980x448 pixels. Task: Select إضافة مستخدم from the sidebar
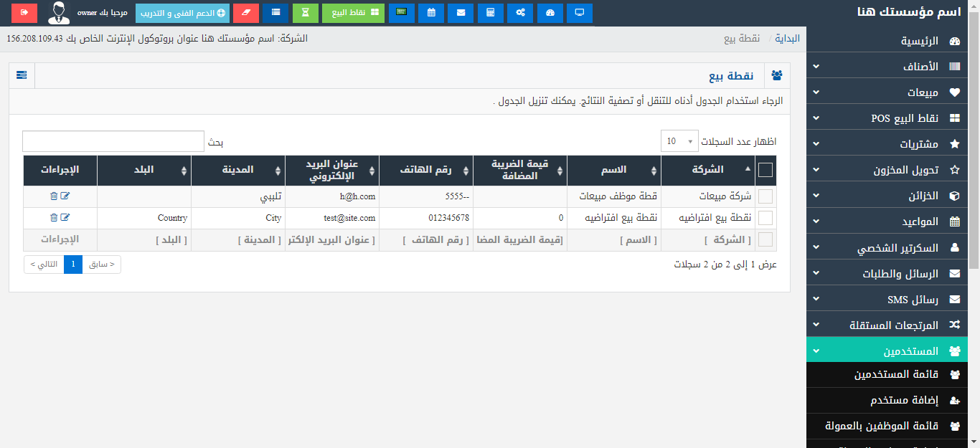point(892,400)
